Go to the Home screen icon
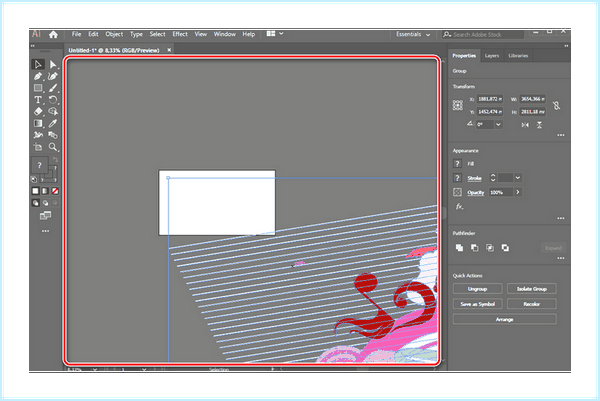Viewport: 600px width, 401px height. click(53, 34)
